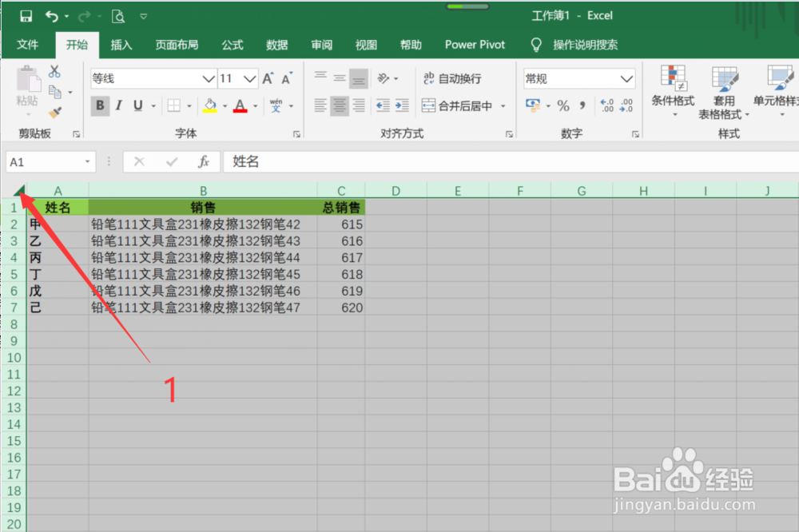Open the 数据 ribbon tab
The width and height of the screenshot is (799, 532).
pyautogui.click(x=276, y=46)
